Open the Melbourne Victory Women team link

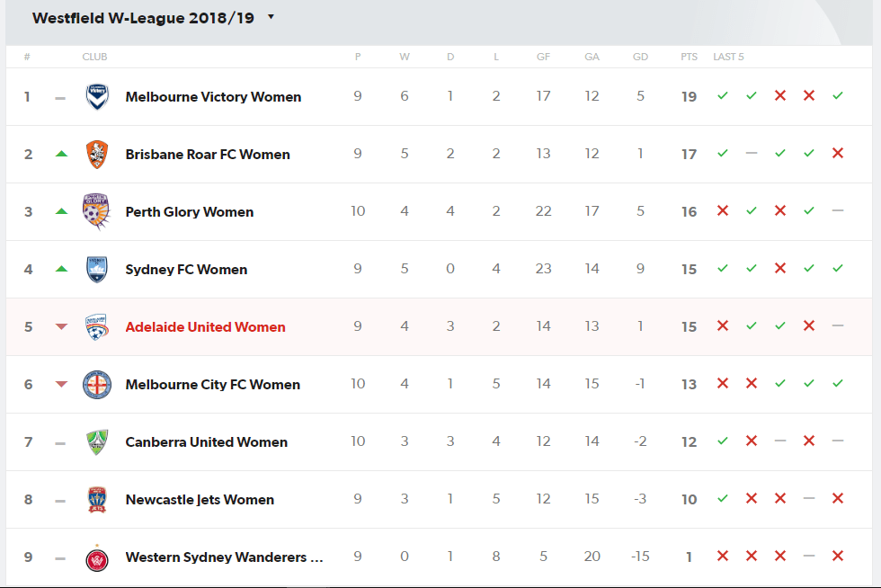(213, 97)
